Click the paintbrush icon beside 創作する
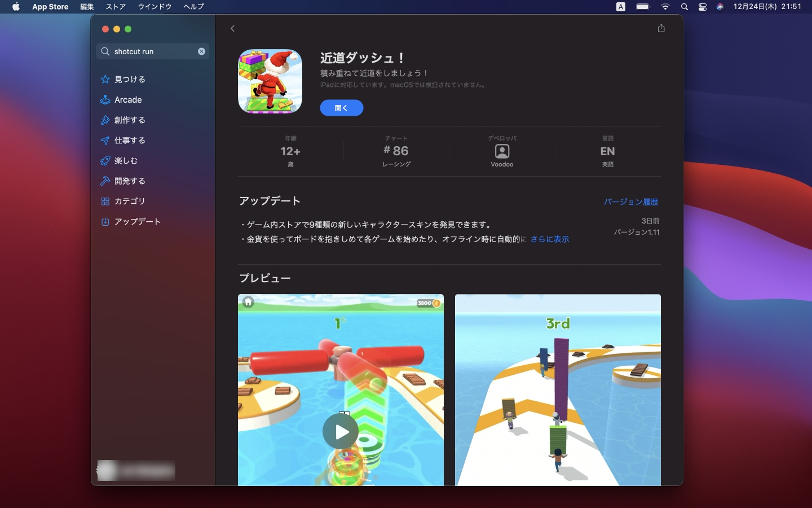This screenshot has height=508, width=812. click(x=105, y=120)
